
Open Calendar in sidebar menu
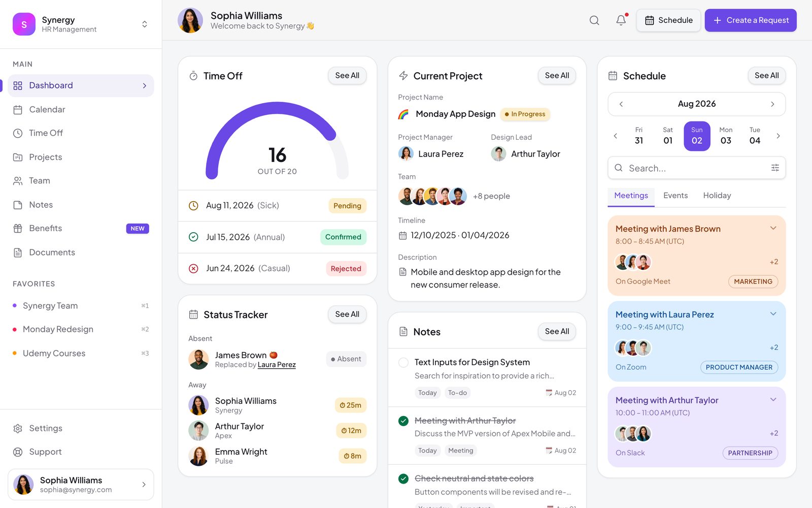81,110
